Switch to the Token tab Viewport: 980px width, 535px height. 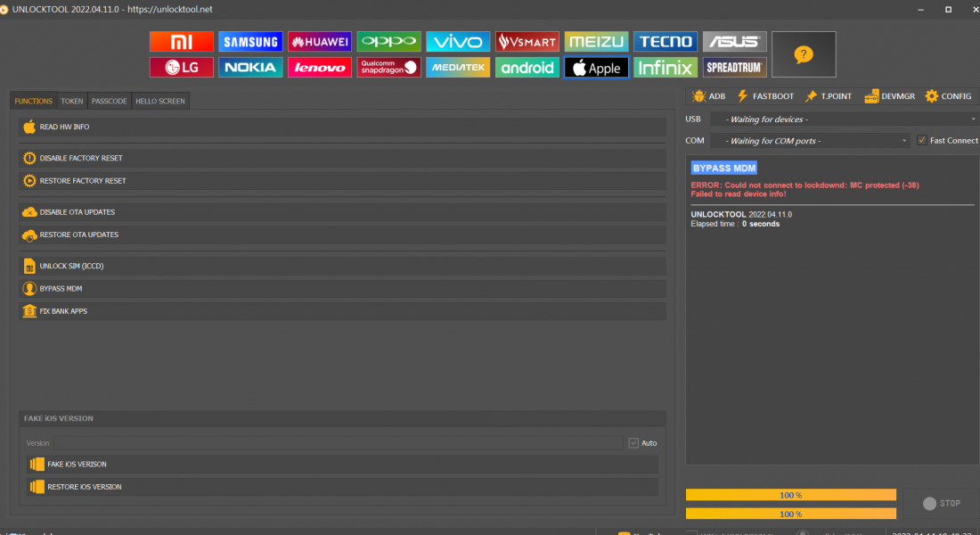point(72,101)
